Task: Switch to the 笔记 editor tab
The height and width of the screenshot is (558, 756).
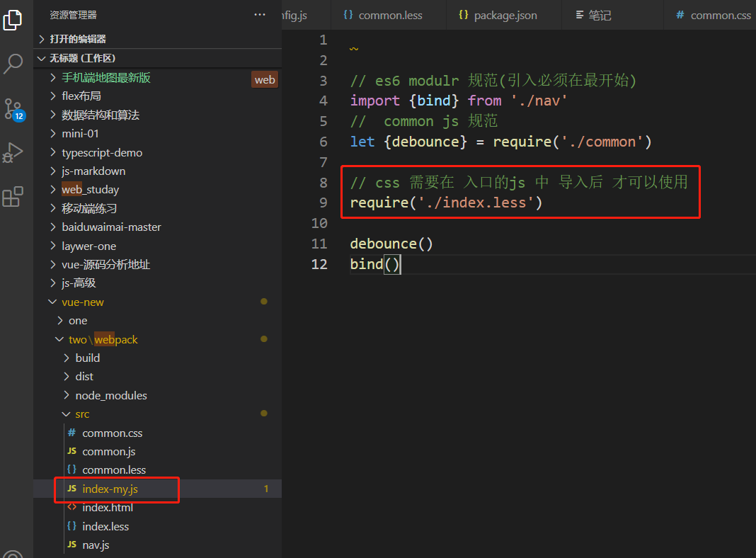Action: [x=612, y=15]
